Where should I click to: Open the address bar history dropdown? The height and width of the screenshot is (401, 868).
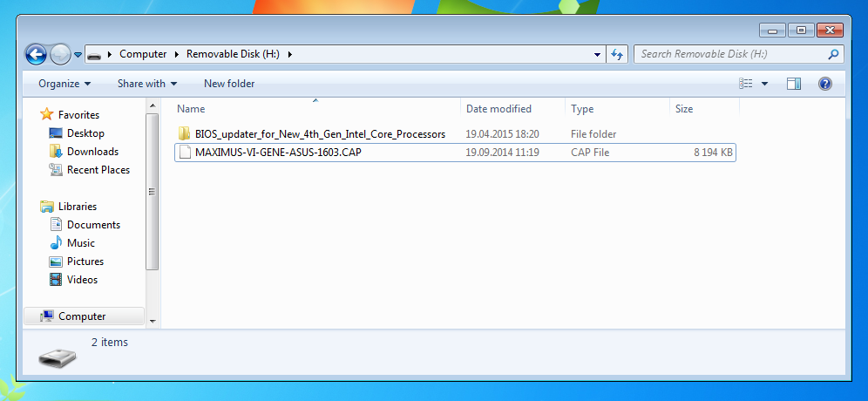597,54
